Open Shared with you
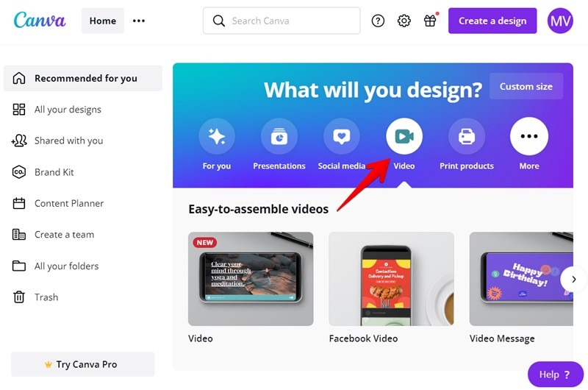This screenshot has width=588, height=390. click(57, 141)
